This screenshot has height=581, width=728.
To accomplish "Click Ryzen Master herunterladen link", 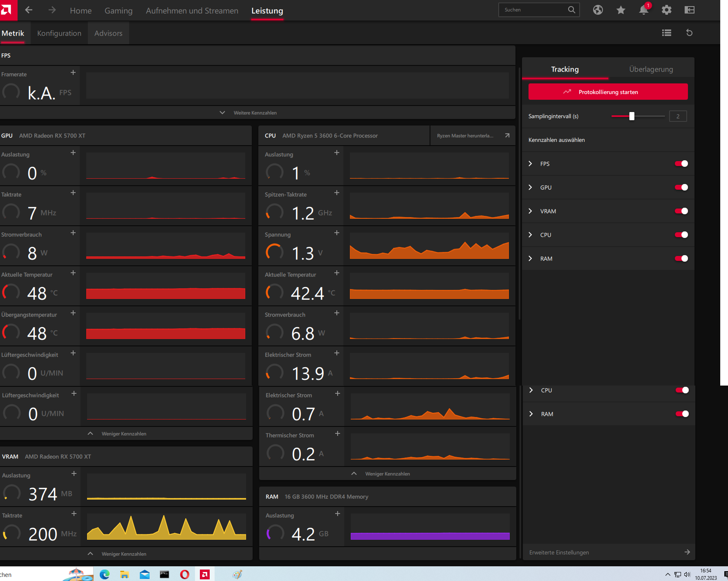I will click(x=465, y=136).
